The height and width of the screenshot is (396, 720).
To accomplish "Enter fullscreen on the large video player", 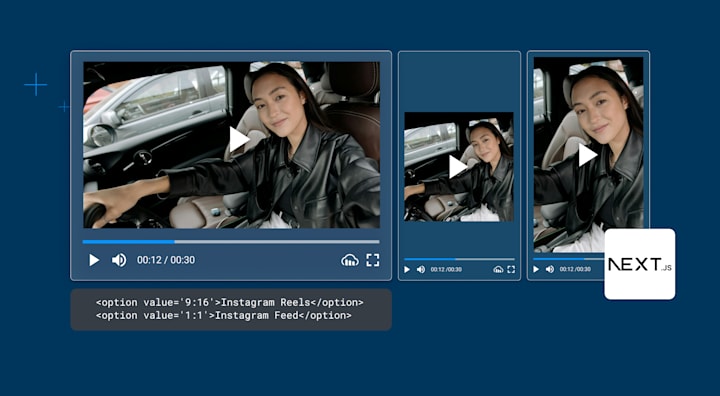I will [x=373, y=260].
